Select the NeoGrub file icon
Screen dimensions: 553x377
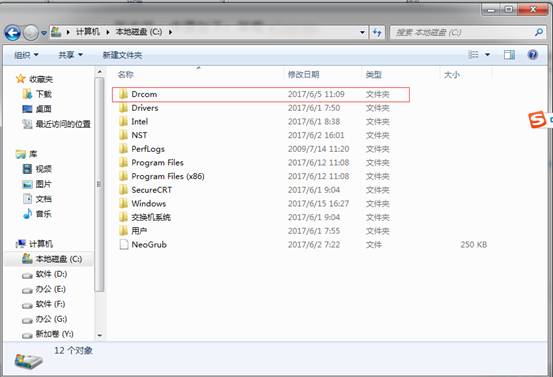(124, 244)
